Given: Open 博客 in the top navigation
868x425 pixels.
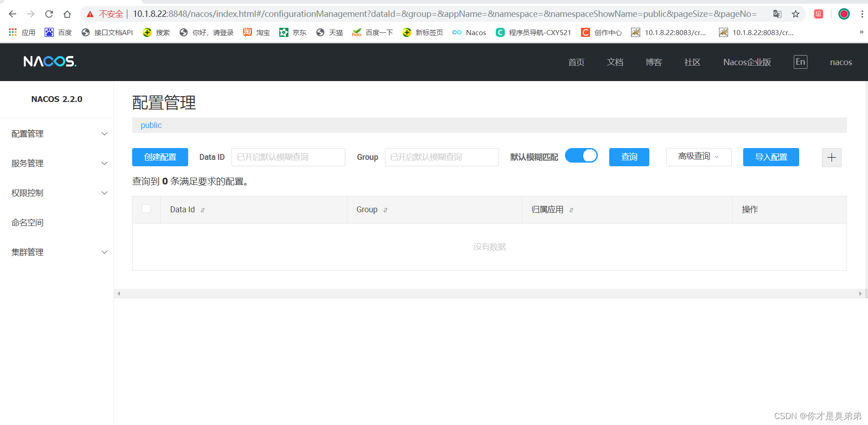Looking at the screenshot, I should pyautogui.click(x=654, y=62).
